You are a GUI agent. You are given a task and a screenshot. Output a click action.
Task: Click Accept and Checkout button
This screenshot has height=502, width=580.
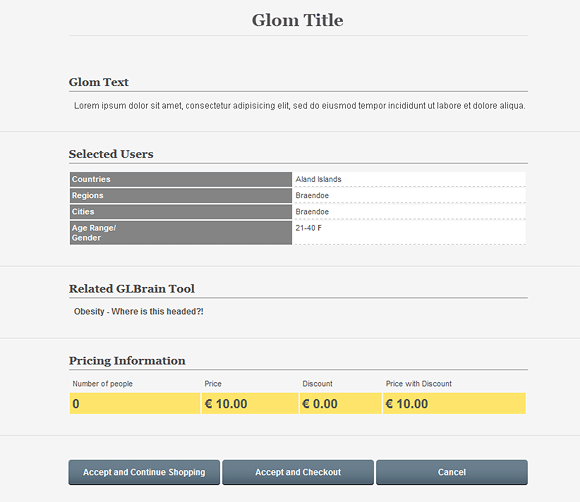pos(298,472)
